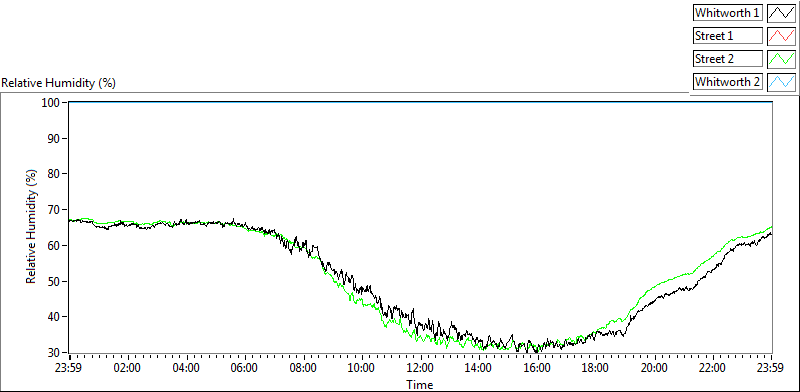This screenshot has height=392, width=800.
Task: Select the Street 2 legend label
Action: click(x=728, y=59)
